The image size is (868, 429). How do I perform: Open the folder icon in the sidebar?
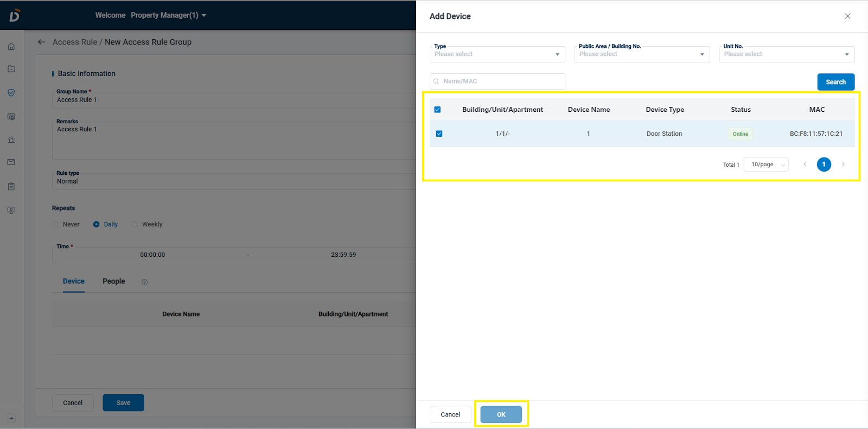[x=11, y=69]
